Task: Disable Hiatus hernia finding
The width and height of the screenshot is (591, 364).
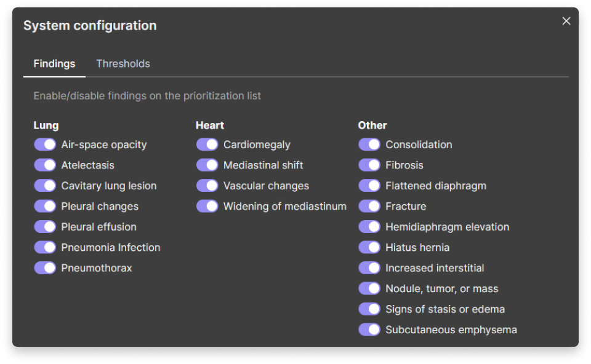Action: [x=369, y=247]
